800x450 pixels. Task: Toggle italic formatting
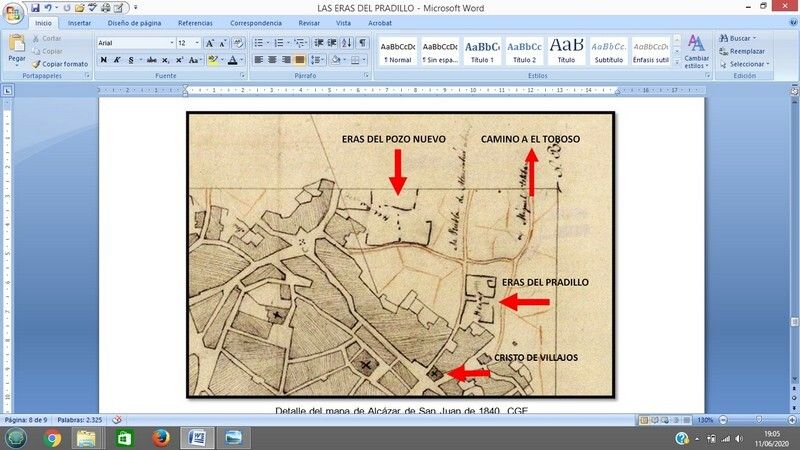[x=117, y=60]
